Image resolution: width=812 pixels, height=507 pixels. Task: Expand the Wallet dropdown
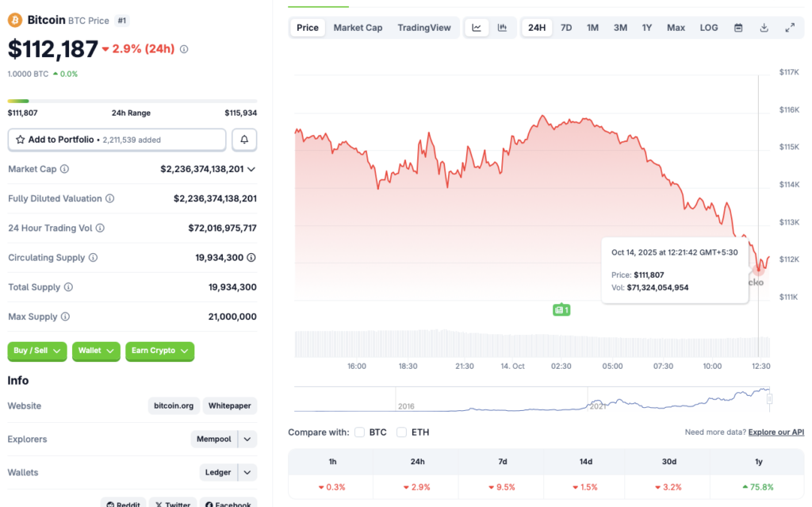96,351
